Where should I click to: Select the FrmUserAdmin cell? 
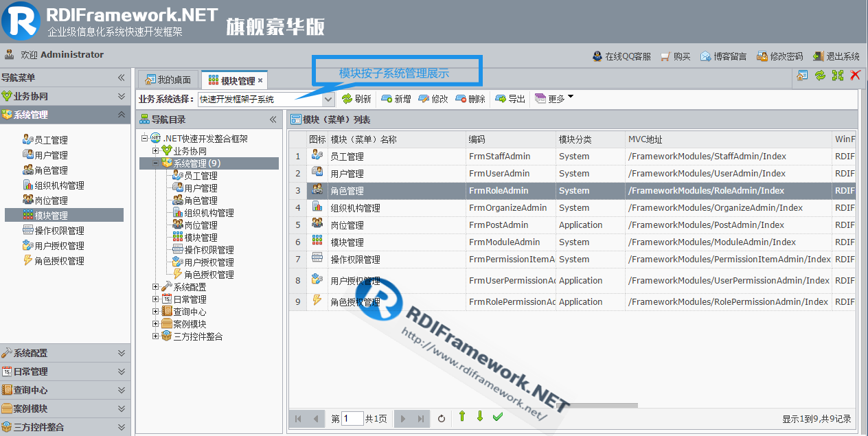511,174
